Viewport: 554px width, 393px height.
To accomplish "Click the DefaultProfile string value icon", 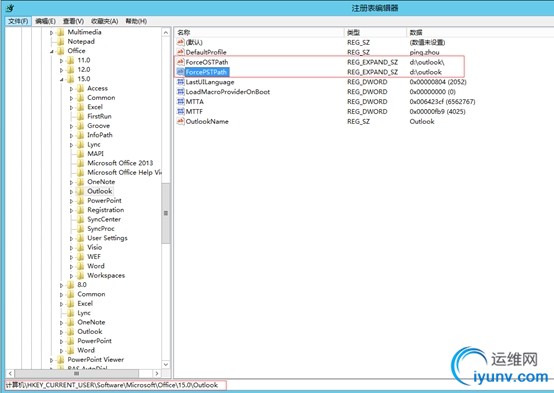I will coord(181,52).
